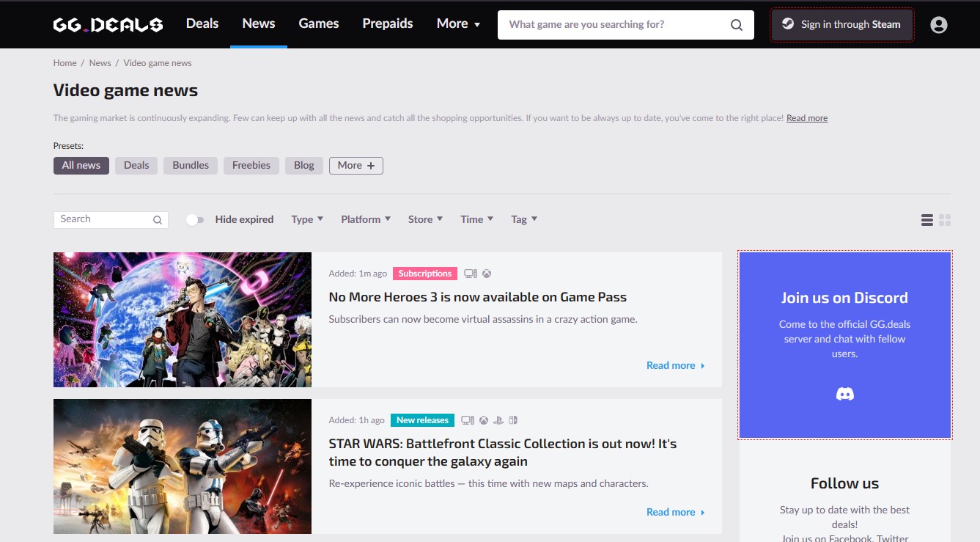Viewport: 980px width, 542px height.
Task: Toggle the Hide expired switch
Action: pos(195,220)
